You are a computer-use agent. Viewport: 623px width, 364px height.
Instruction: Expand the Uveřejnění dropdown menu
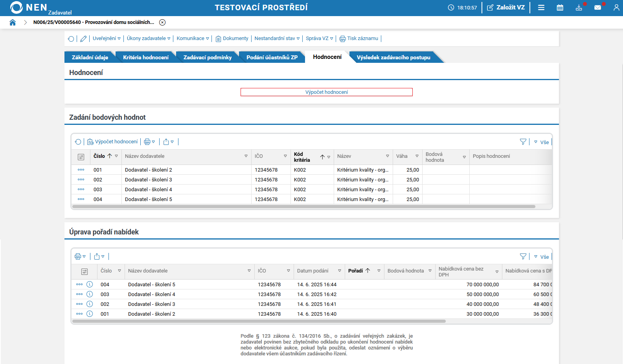[107, 38]
